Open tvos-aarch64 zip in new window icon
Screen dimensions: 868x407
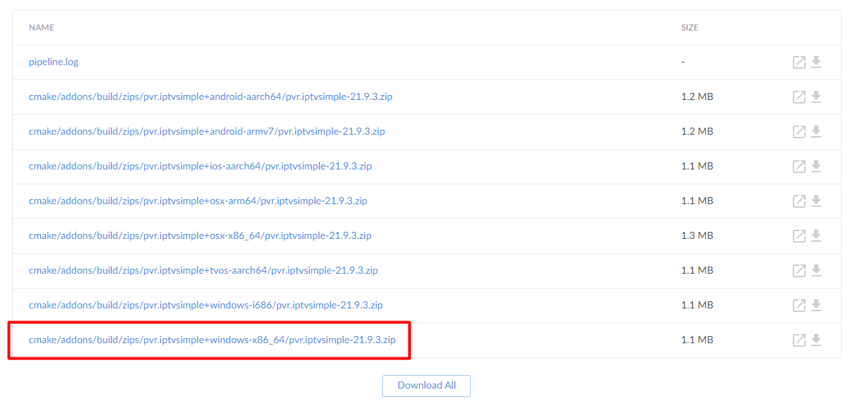[799, 271]
